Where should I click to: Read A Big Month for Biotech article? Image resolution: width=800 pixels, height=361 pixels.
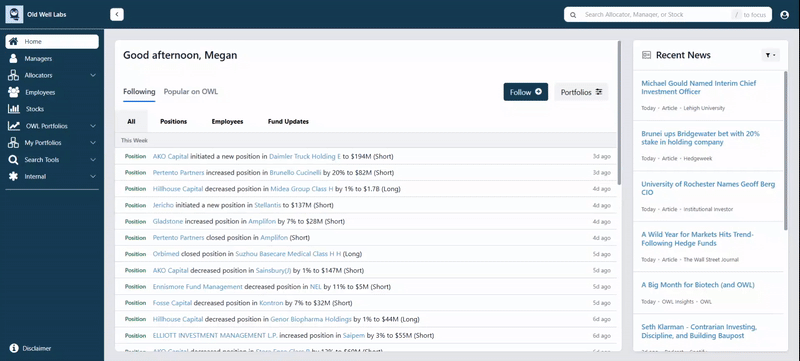697,285
